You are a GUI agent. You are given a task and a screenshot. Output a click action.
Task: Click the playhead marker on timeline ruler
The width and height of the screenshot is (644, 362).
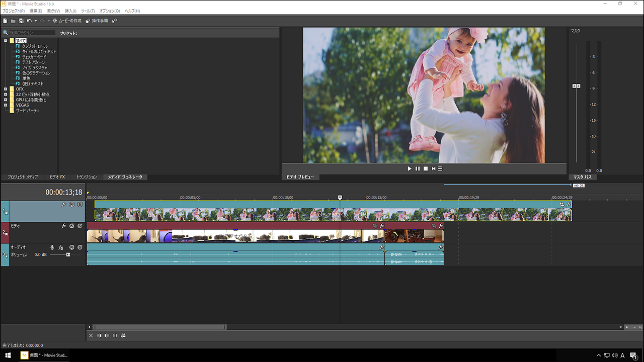pos(340,198)
